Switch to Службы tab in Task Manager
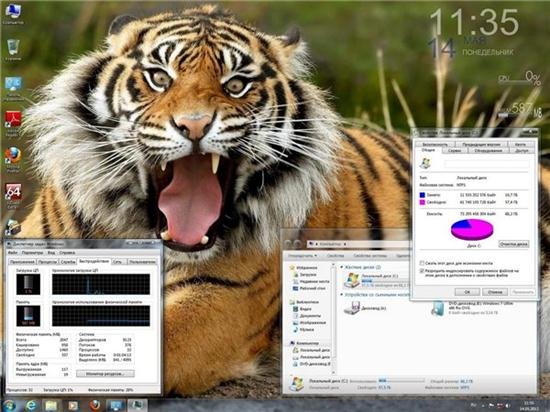This screenshot has width=550, height=412. click(x=68, y=262)
